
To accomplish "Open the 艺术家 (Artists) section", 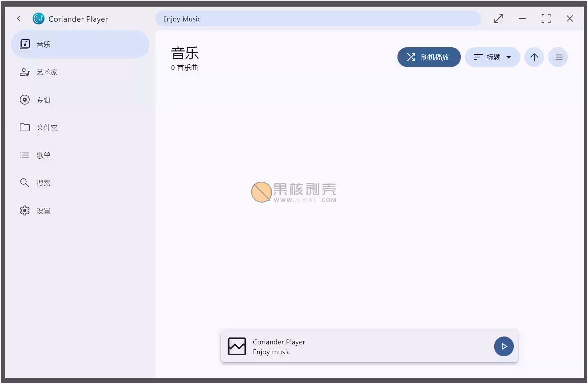I will pyautogui.click(x=47, y=72).
